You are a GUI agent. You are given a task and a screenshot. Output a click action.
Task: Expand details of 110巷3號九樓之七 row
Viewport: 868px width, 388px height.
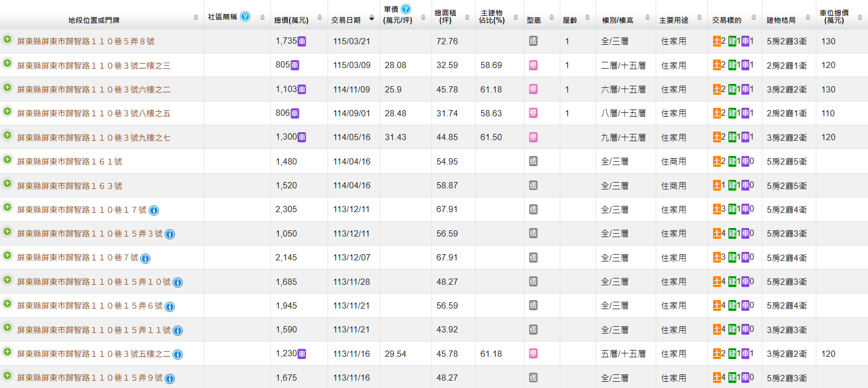pyautogui.click(x=7, y=135)
